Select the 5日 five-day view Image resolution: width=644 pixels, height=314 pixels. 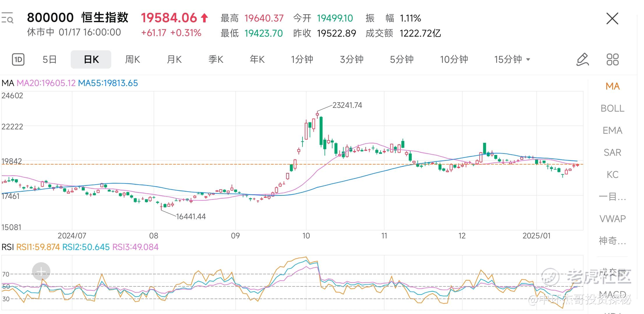pos(49,60)
